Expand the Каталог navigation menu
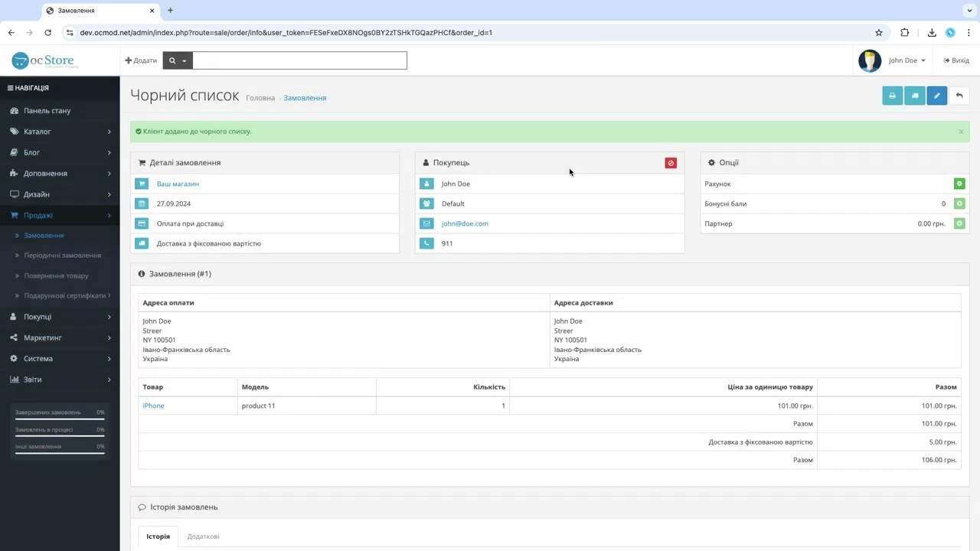The width and height of the screenshot is (980, 551). pyautogui.click(x=60, y=132)
